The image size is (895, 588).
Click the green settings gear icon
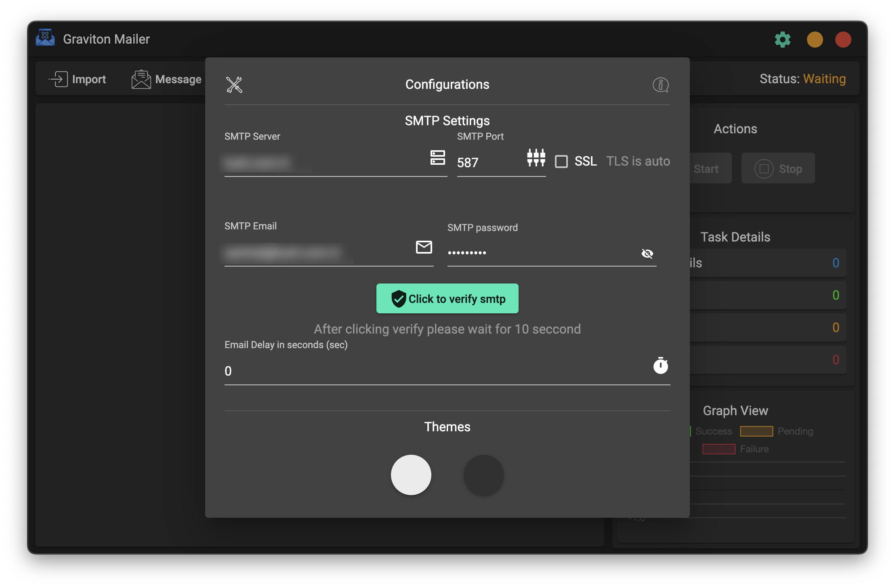(782, 40)
